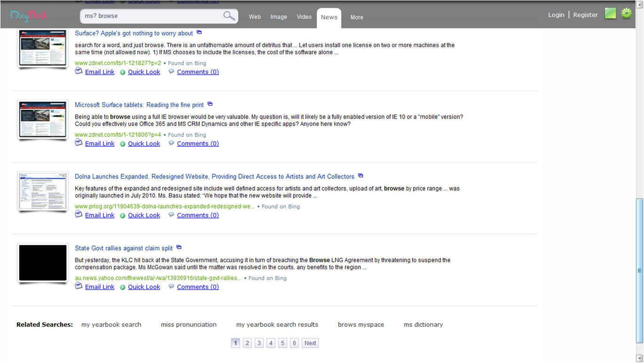Visit www.zdnet.com/tb/1-121806?p=4 URL
The width and height of the screenshot is (644, 363).
(118, 135)
